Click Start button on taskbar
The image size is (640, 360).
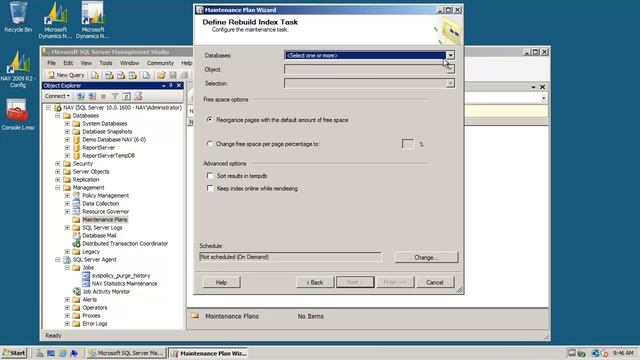pos(14,353)
